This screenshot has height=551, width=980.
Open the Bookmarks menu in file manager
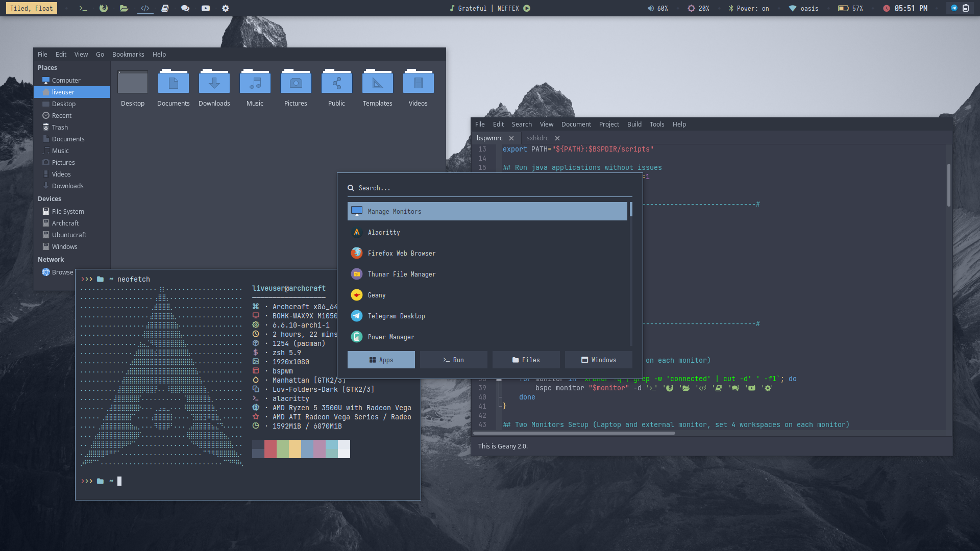click(x=128, y=55)
